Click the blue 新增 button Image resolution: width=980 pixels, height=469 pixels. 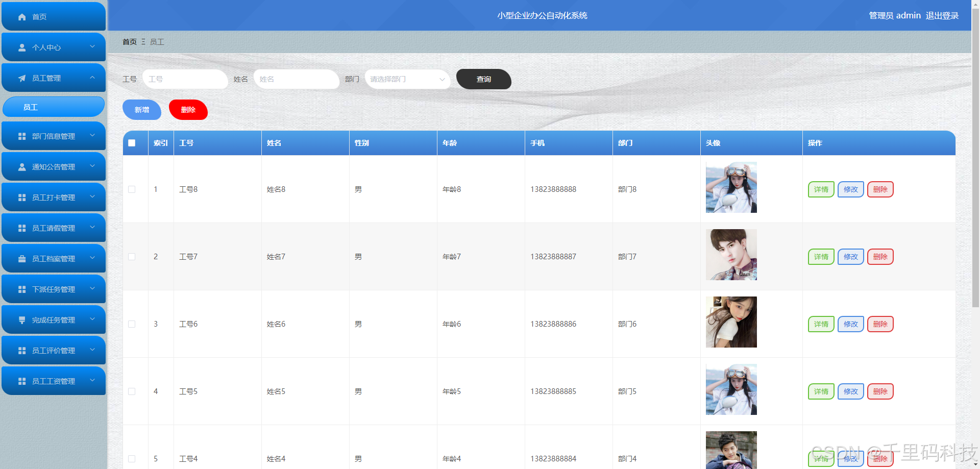[142, 110]
